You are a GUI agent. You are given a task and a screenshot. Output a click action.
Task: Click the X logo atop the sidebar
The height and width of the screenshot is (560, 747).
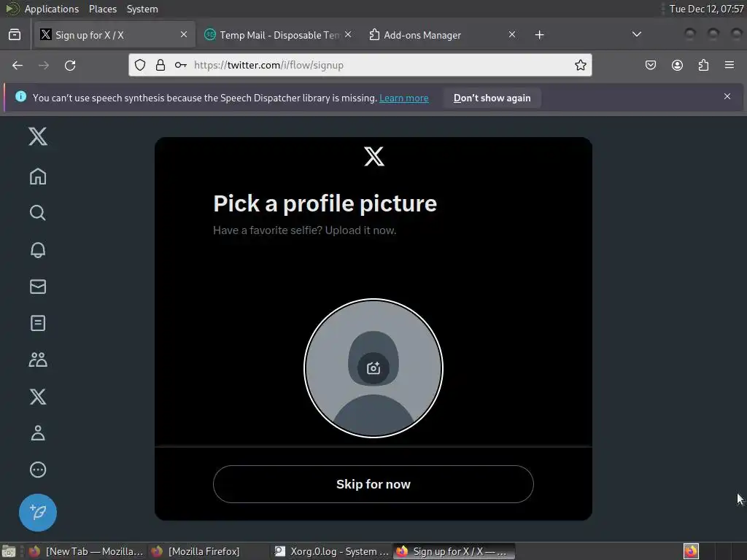tap(38, 136)
